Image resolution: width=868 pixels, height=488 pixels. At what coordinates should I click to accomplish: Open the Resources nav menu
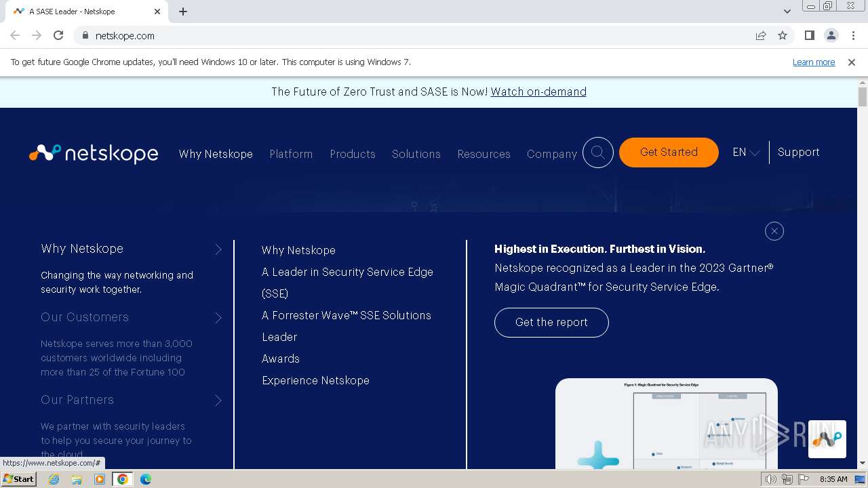(x=484, y=154)
